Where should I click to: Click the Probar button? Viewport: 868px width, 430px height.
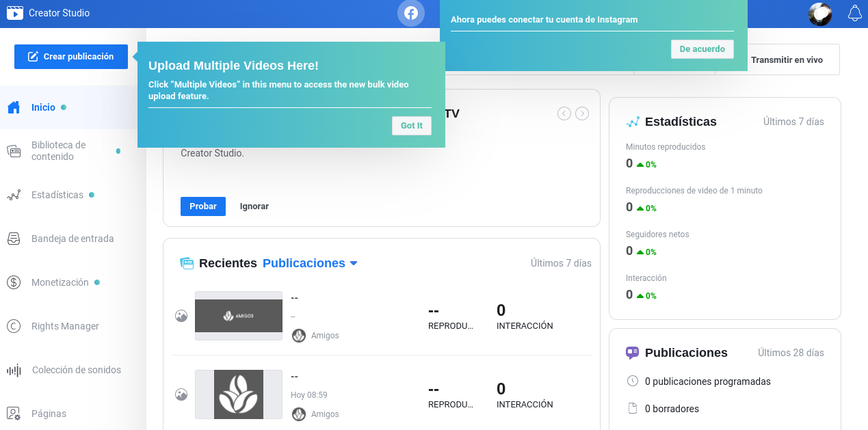tap(203, 206)
